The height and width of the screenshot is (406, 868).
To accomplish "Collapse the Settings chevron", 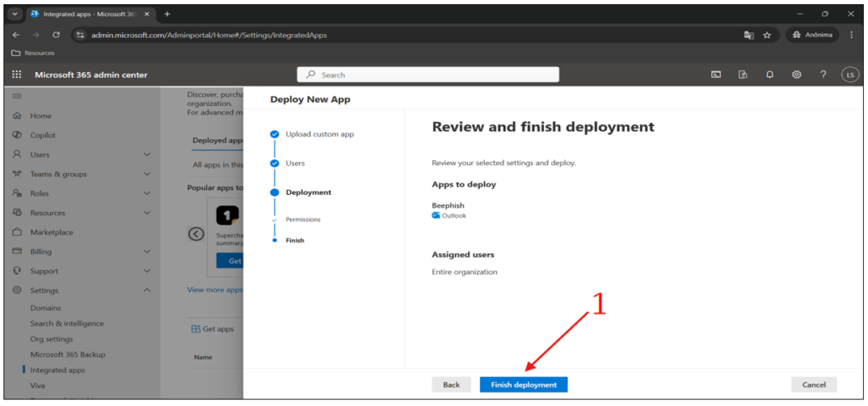I will (x=147, y=290).
